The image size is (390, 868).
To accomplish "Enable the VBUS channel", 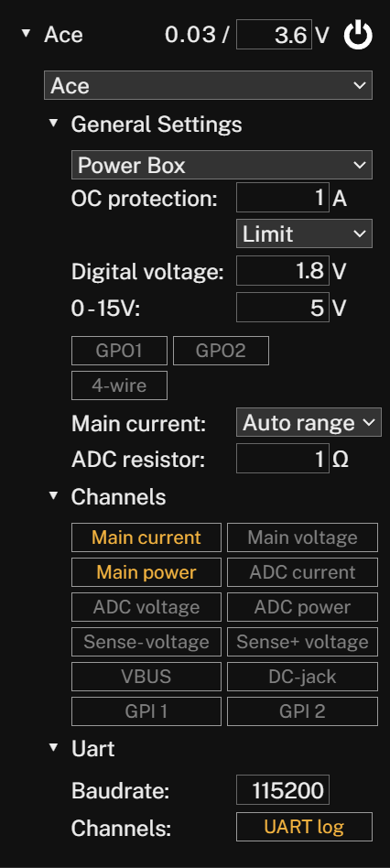I will click(x=146, y=677).
